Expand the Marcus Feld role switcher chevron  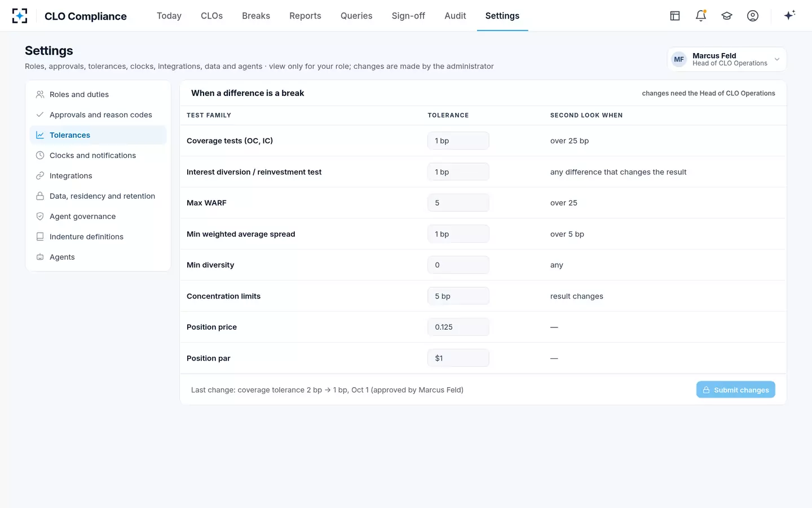pos(777,59)
